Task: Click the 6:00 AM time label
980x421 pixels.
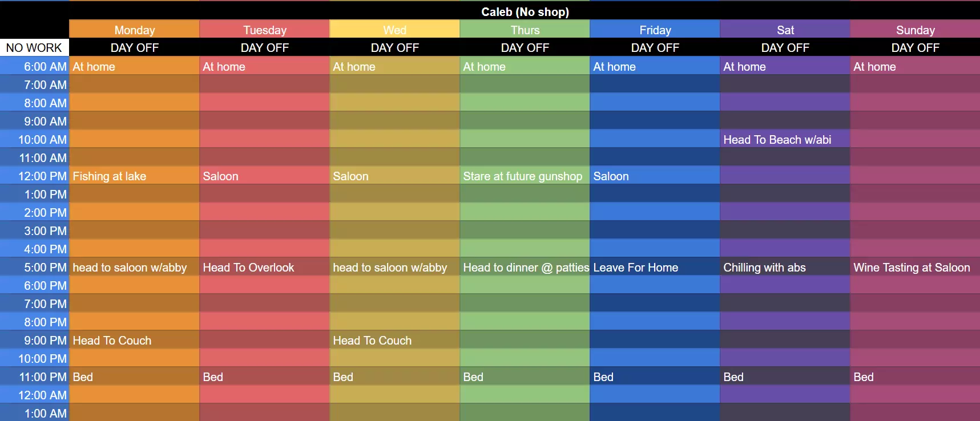Action: (35, 67)
